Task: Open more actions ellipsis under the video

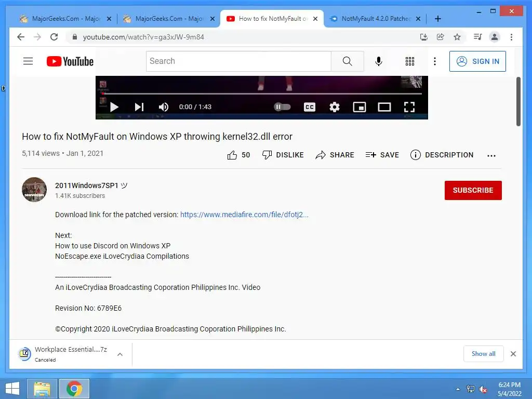Action: (x=491, y=156)
